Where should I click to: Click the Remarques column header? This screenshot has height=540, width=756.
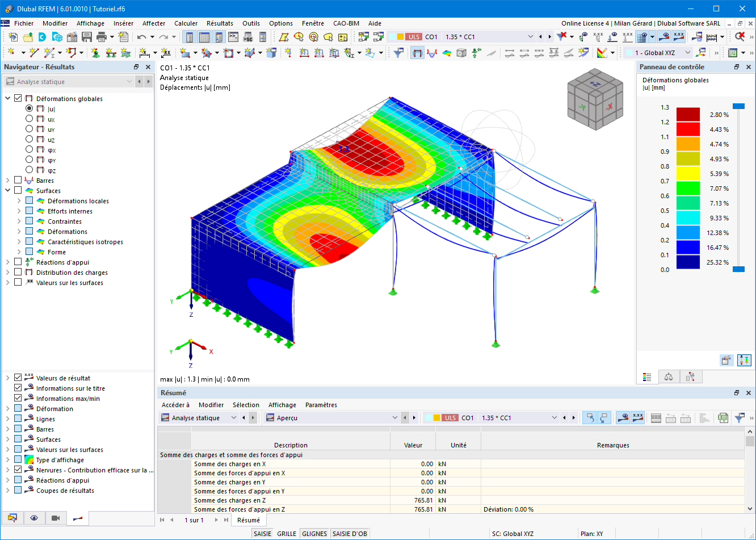pyautogui.click(x=613, y=445)
